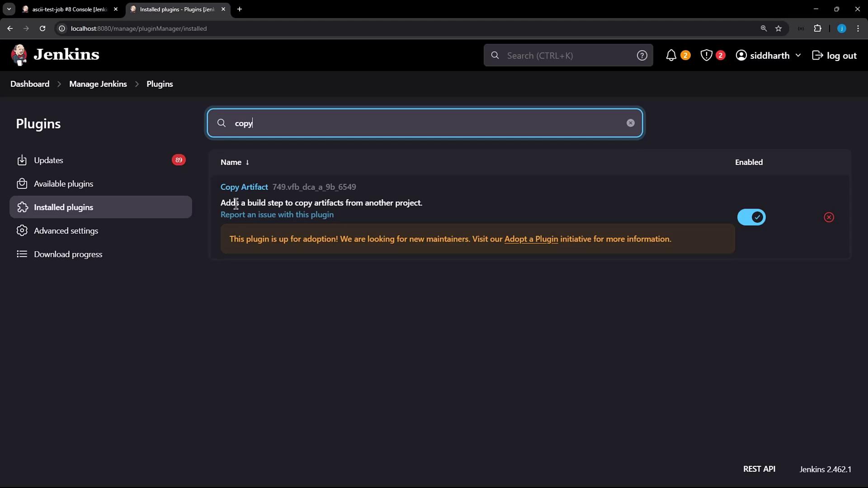868x488 pixels.
Task: Disable the Copy Artifact plugin toggle
Action: [x=751, y=217]
